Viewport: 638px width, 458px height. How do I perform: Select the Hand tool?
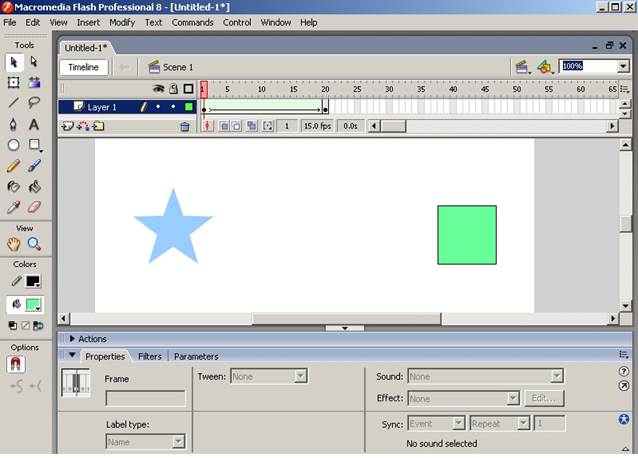click(14, 244)
